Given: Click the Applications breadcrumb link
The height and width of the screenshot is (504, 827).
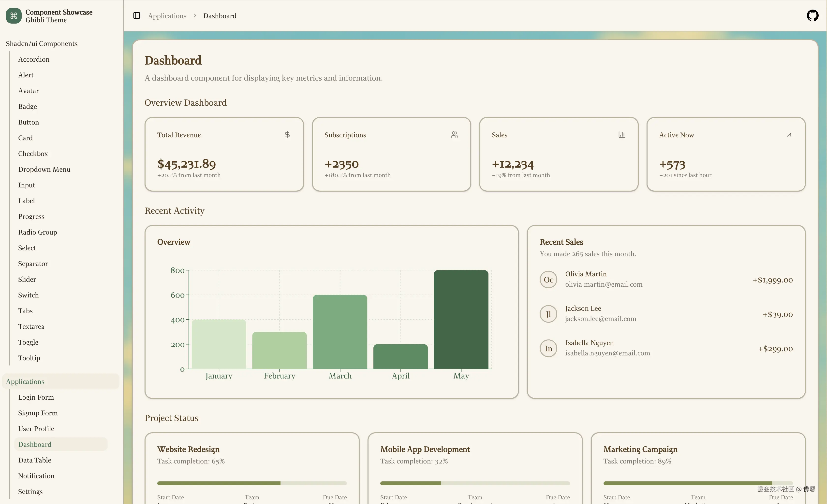Looking at the screenshot, I should pos(167,16).
